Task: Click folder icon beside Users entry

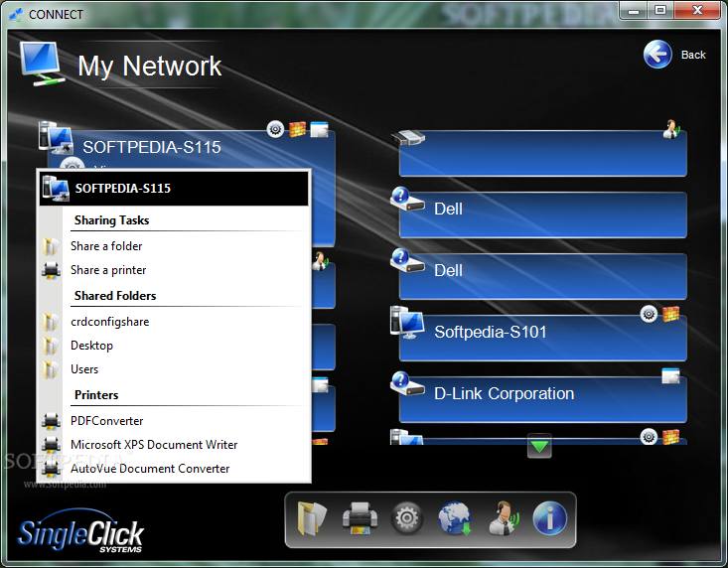Action: pos(51,369)
